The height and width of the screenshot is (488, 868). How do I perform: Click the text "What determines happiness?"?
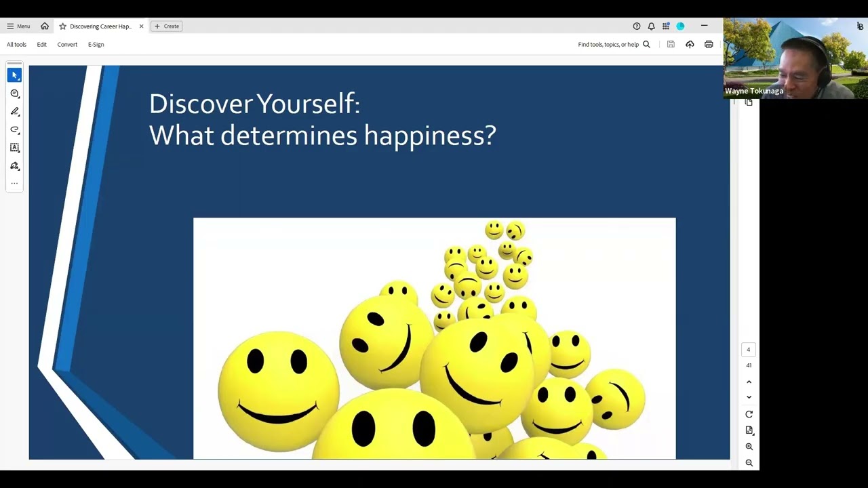tap(323, 136)
